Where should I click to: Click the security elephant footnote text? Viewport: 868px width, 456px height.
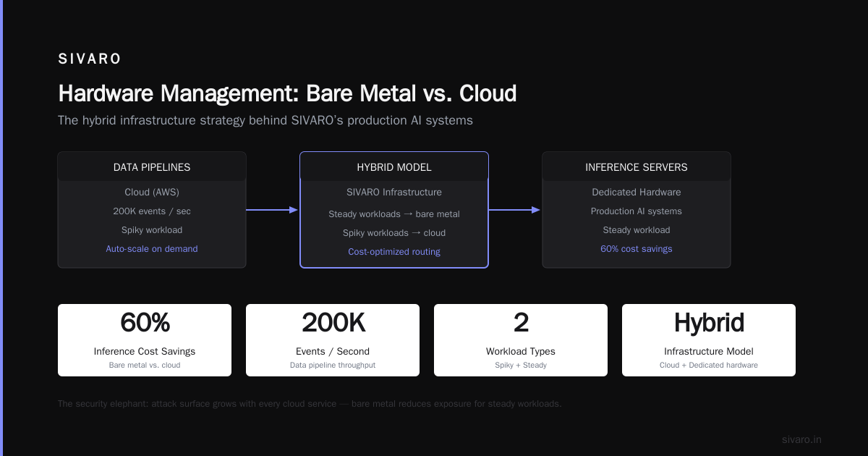click(x=310, y=404)
